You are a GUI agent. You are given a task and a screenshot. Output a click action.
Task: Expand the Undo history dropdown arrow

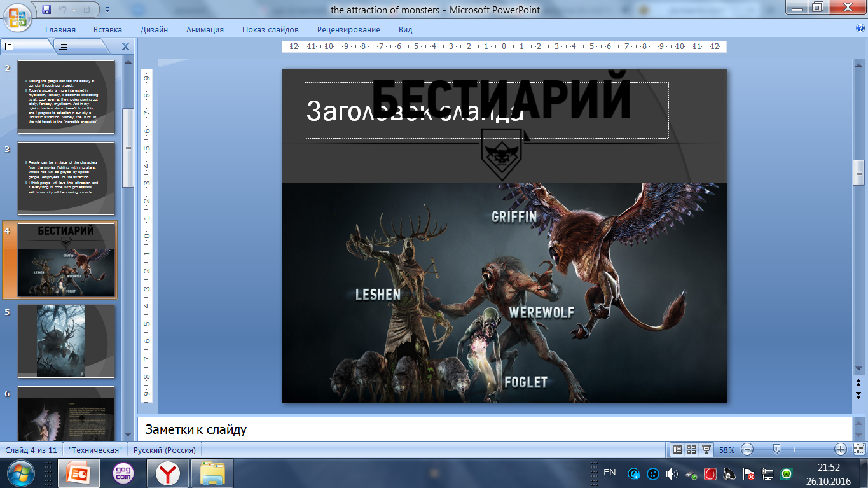coord(73,10)
